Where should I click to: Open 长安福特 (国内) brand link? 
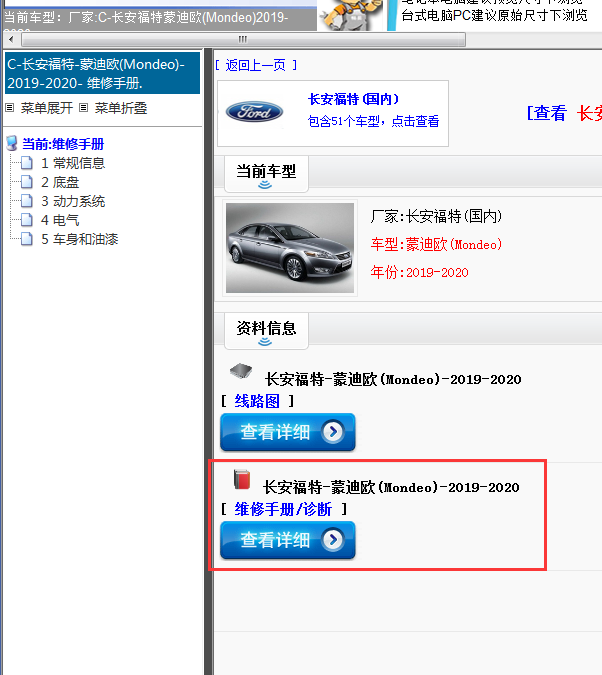[x=354, y=99]
